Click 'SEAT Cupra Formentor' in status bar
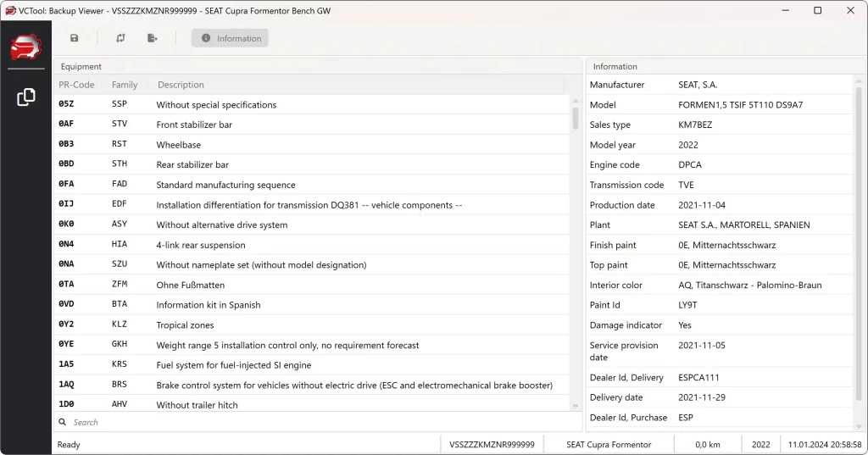The width and height of the screenshot is (868, 455). (x=609, y=445)
